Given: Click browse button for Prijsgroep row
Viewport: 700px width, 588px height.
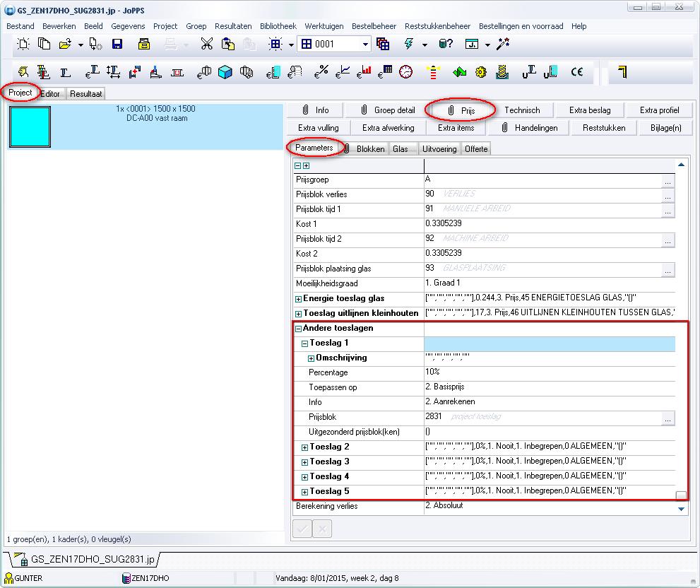Looking at the screenshot, I should 668,181.
